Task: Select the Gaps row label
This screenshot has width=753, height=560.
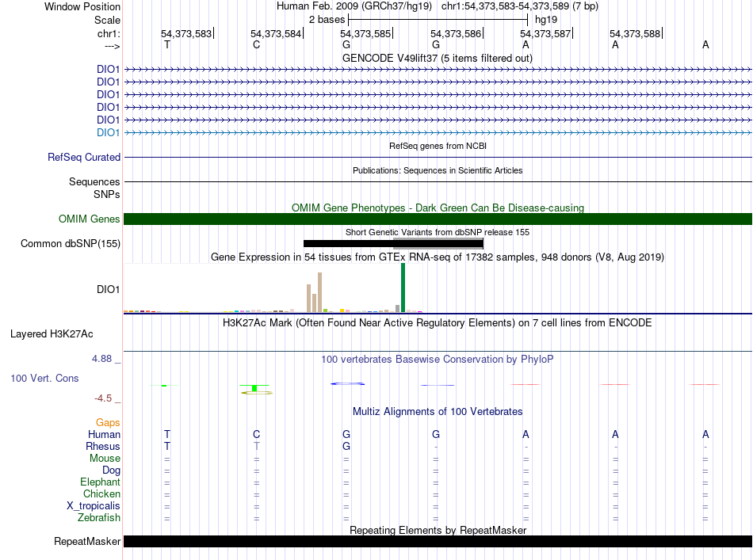Action: [x=108, y=423]
